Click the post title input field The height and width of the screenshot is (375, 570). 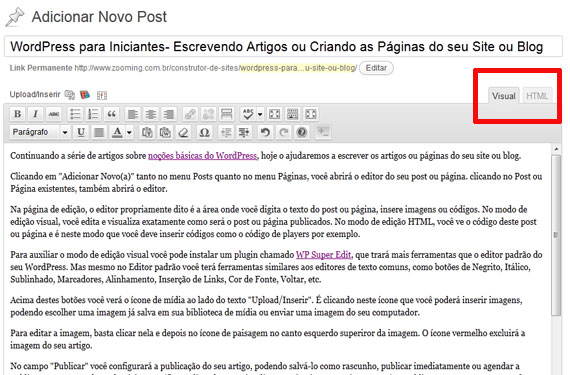(x=283, y=47)
